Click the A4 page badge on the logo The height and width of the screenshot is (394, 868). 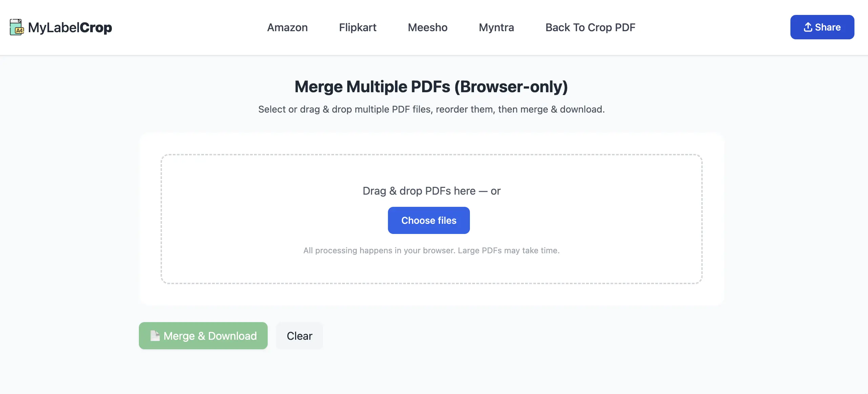[19, 31]
